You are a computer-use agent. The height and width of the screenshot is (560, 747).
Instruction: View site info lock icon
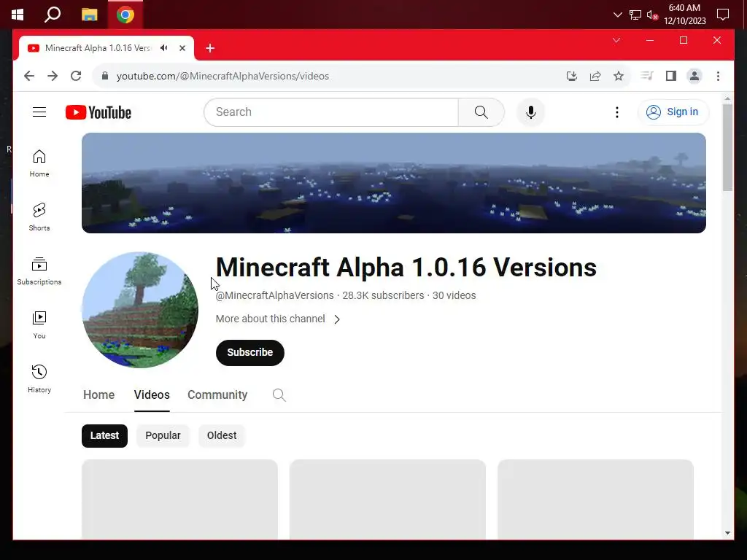pyautogui.click(x=105, y=76)
